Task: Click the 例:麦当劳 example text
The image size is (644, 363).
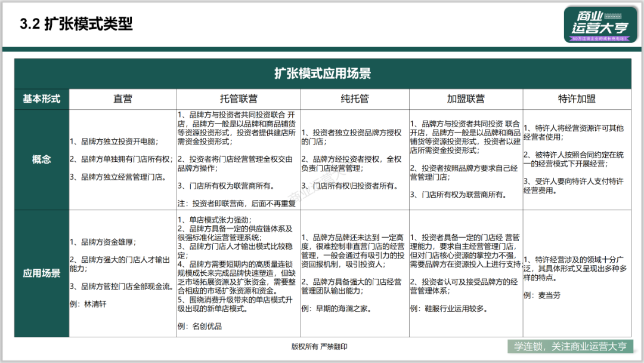Action: point(541,295)
